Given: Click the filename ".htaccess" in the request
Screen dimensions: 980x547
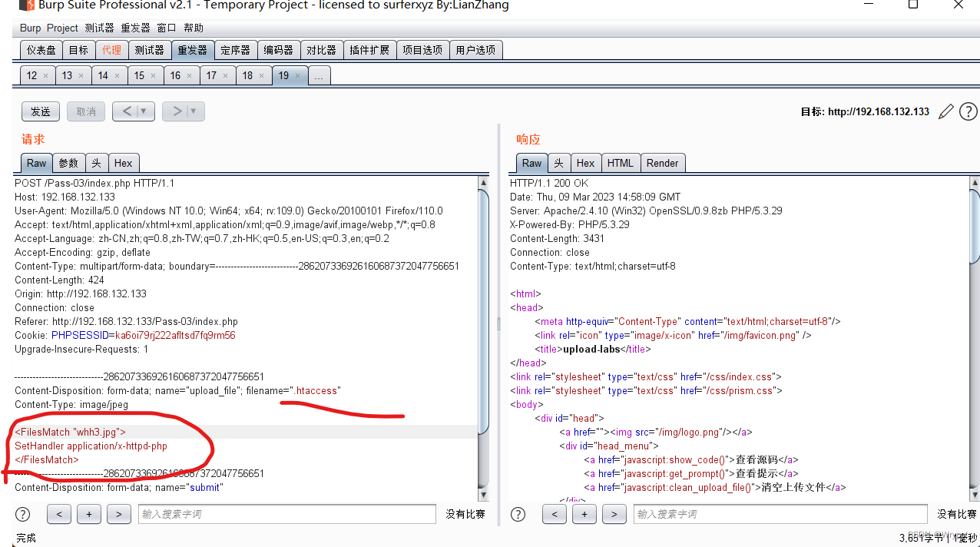Looking at the screenshot, I should coord(315,390).
